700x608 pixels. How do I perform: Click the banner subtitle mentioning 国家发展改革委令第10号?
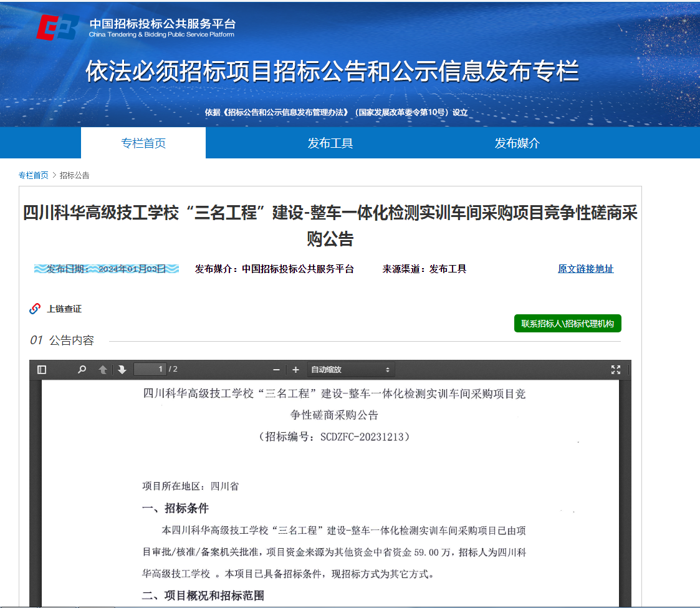click(x=336, y=112)
